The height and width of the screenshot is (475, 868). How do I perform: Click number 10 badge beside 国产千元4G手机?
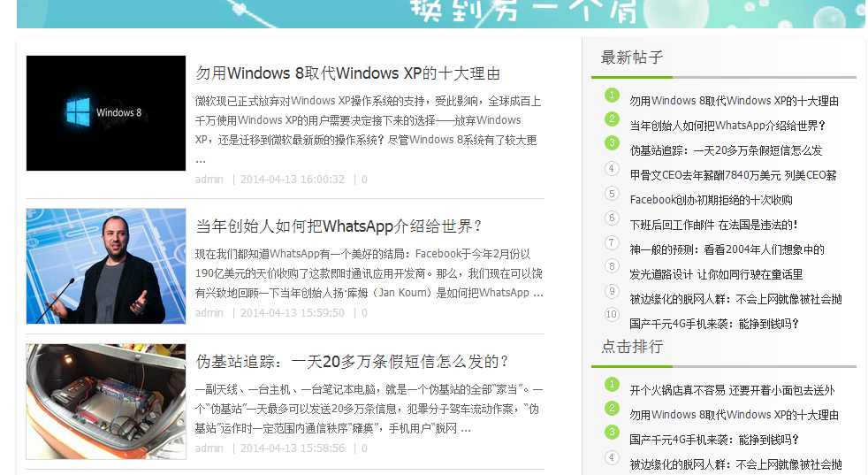[x=612, y=314]
